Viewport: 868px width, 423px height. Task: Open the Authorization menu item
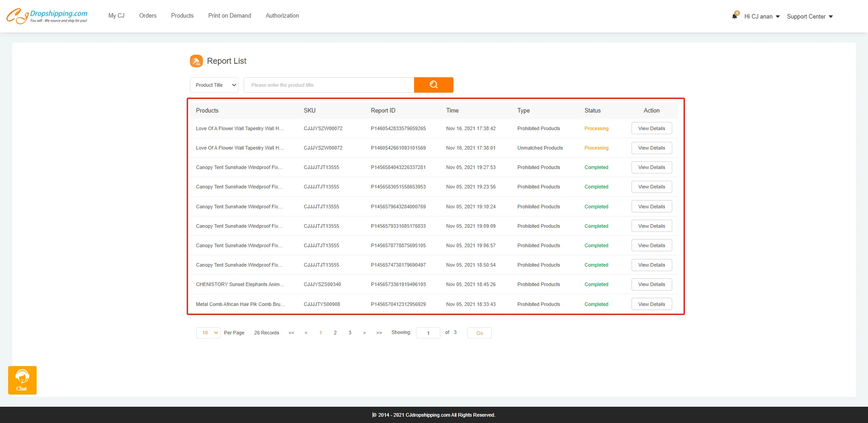(x=282, y=15)
